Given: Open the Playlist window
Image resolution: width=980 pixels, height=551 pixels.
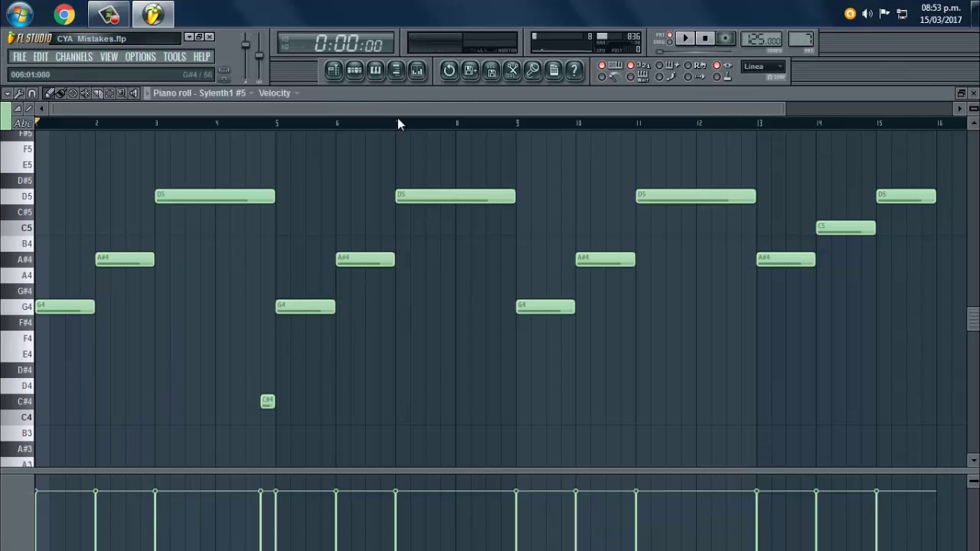Looking at the screenshot, I should click(x=334, y=70).
